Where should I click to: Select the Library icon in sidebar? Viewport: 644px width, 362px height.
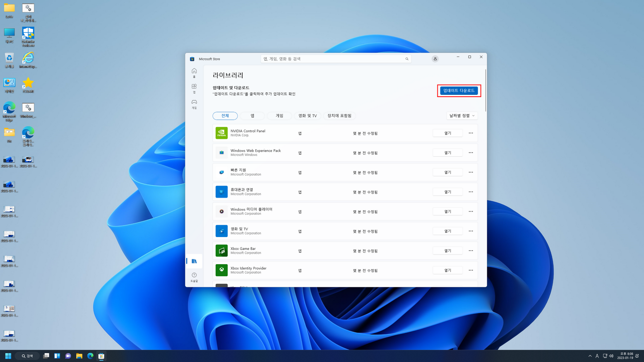click(194, 261)
